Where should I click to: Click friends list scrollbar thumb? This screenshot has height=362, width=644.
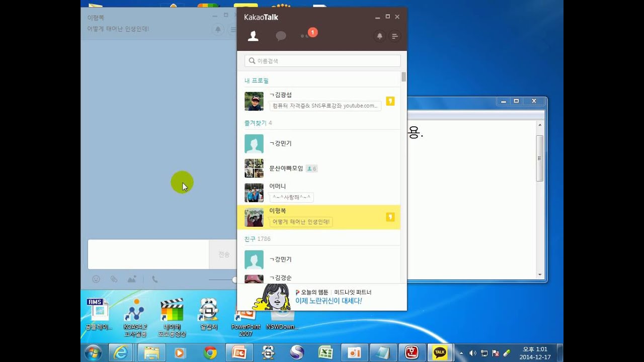[x=404, y=77]
